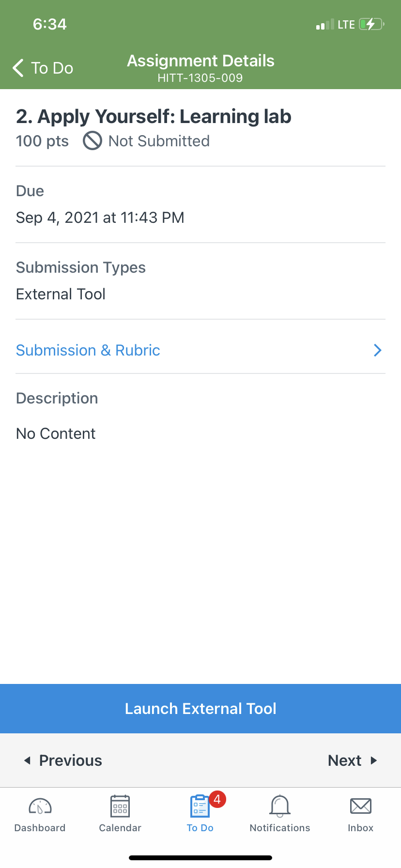
Task: Tap the battery charging icon in status bar
Action: click(x=371, y=24)
